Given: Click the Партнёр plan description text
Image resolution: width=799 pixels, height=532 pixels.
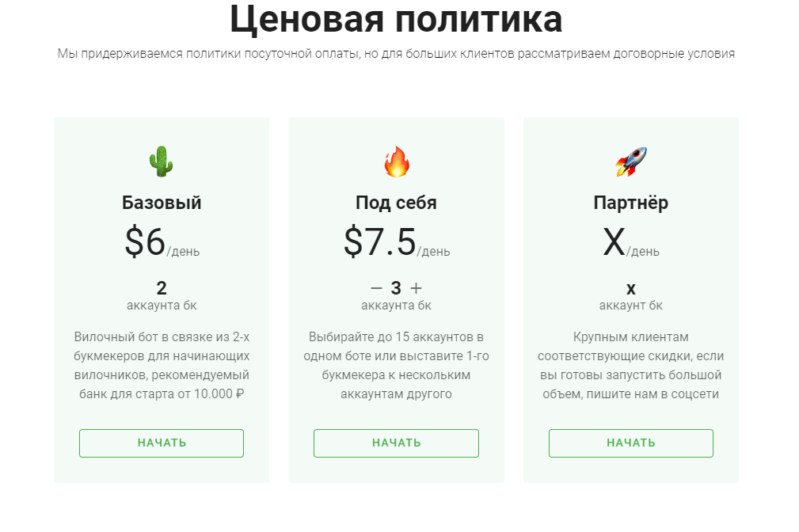Looking at the screenshot, I should [631, 364].
